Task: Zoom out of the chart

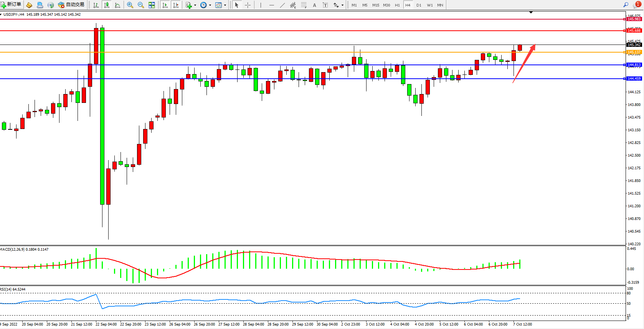Action: coord(140,5)
